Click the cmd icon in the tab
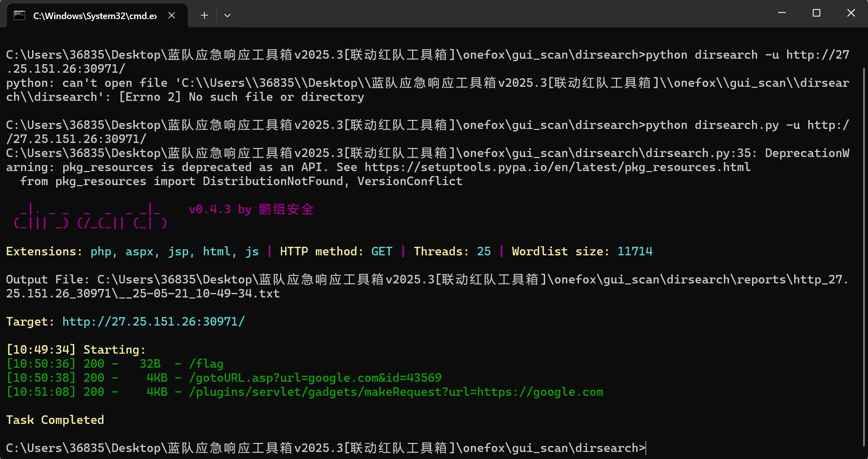 pyautogui.click(x=20, y=16)
